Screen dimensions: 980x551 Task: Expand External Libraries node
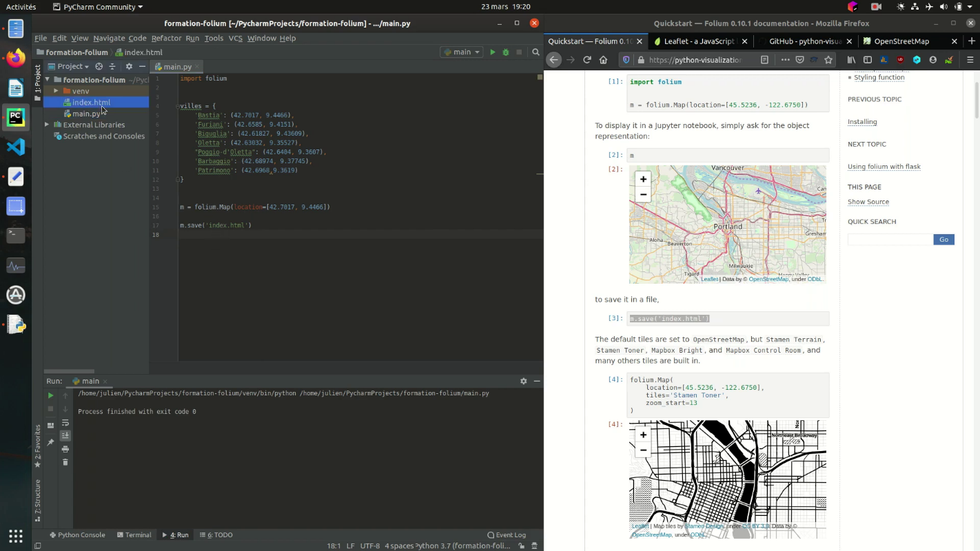[48, 125]
